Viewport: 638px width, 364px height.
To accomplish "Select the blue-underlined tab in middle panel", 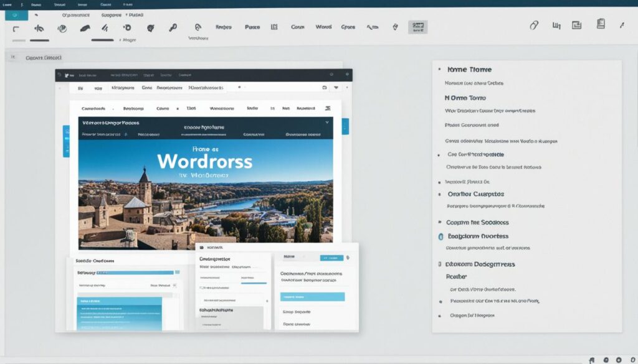I will [x=254, y=279].
